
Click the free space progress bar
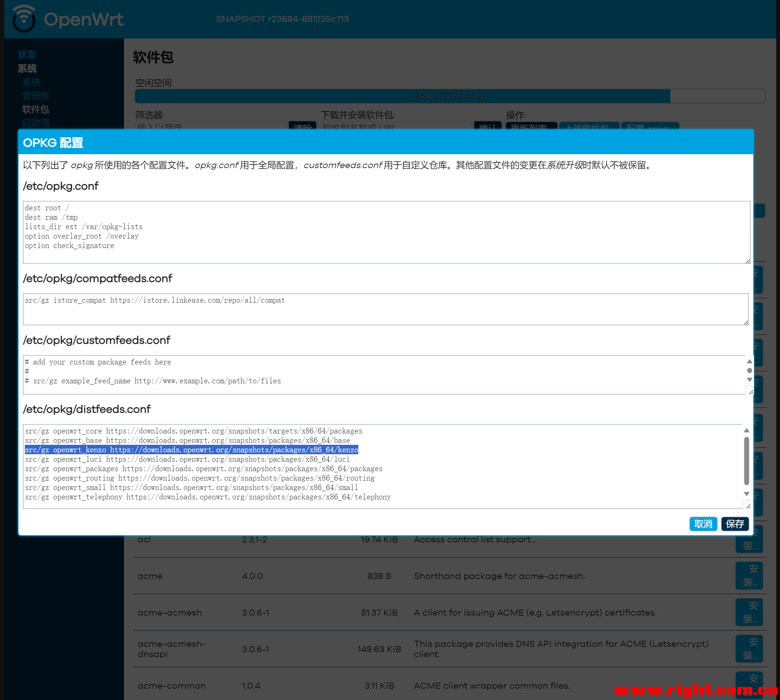[x=450, y=96]
